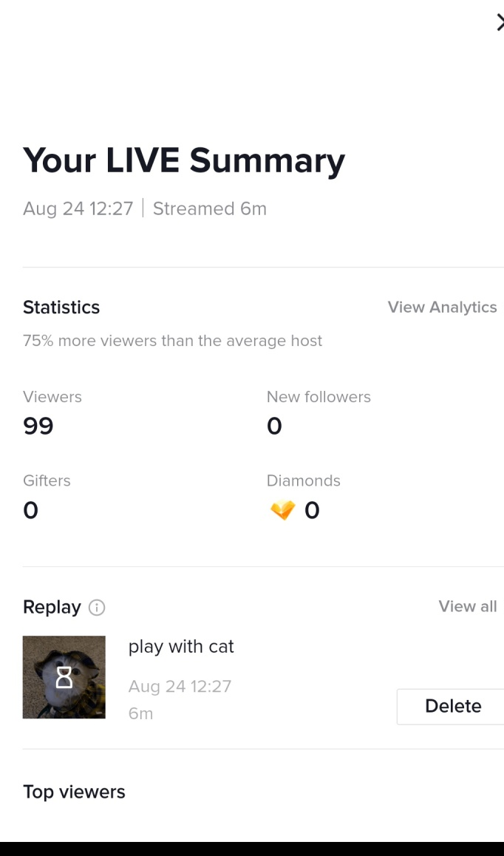The image size is (504, 856).
Task: Close the LIVE Summary screen
Action: 500,23
